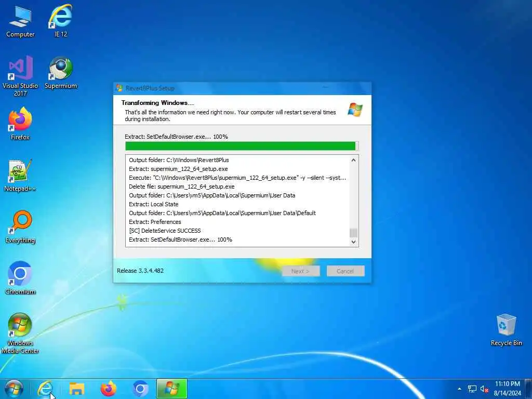532x399 pixels.
Task: Select log line ending 'User Data\Default'
Action: (x=222, y=213)
